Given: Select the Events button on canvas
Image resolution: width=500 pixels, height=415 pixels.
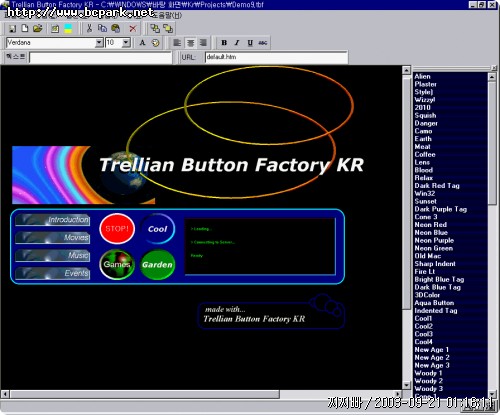Looking at the screenshot, I should [x=53, y=273].
